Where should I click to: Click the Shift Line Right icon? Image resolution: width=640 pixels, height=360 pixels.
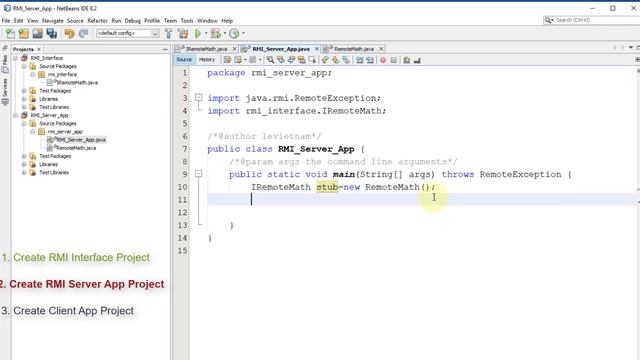(x=370, y=60)
